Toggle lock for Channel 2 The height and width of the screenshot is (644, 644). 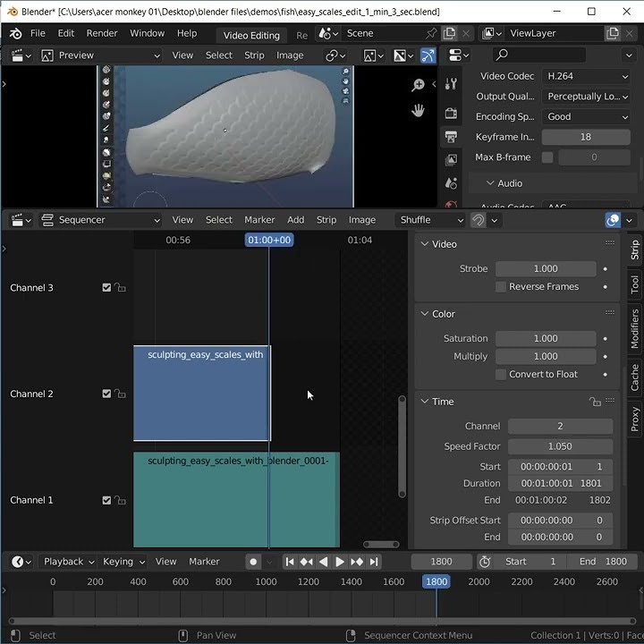(120, 394)
